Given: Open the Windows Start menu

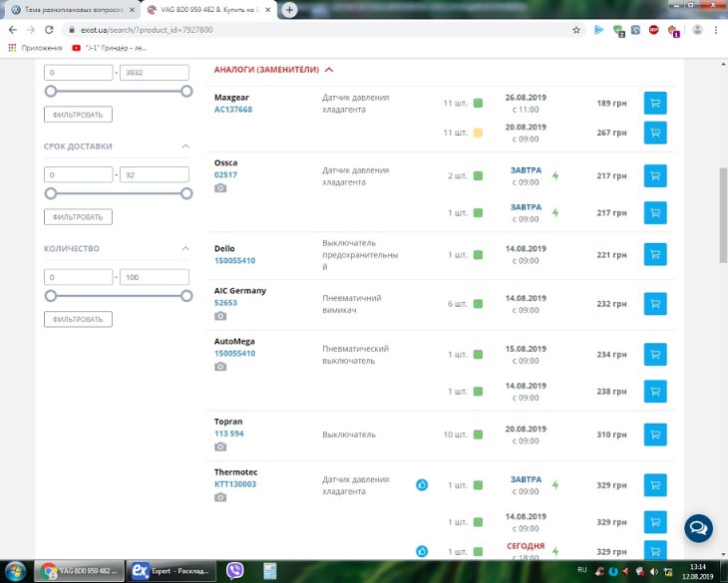Looking at the screenshot, I should [x=15, y=571].
